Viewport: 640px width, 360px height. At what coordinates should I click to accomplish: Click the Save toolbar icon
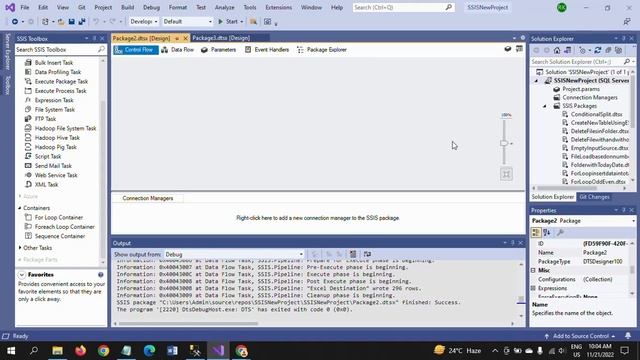click(x=71, y=22)
